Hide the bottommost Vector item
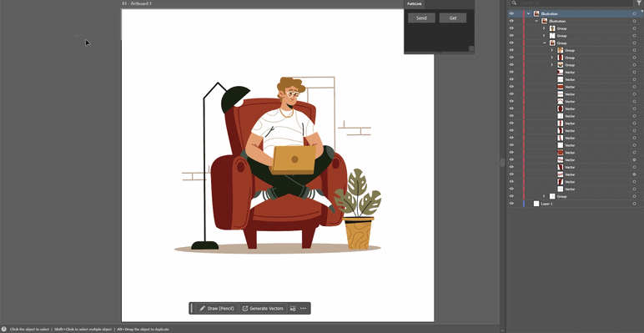The width and height of the screenshot is (644, 333). pyautogui.click(x=511, y=189)
